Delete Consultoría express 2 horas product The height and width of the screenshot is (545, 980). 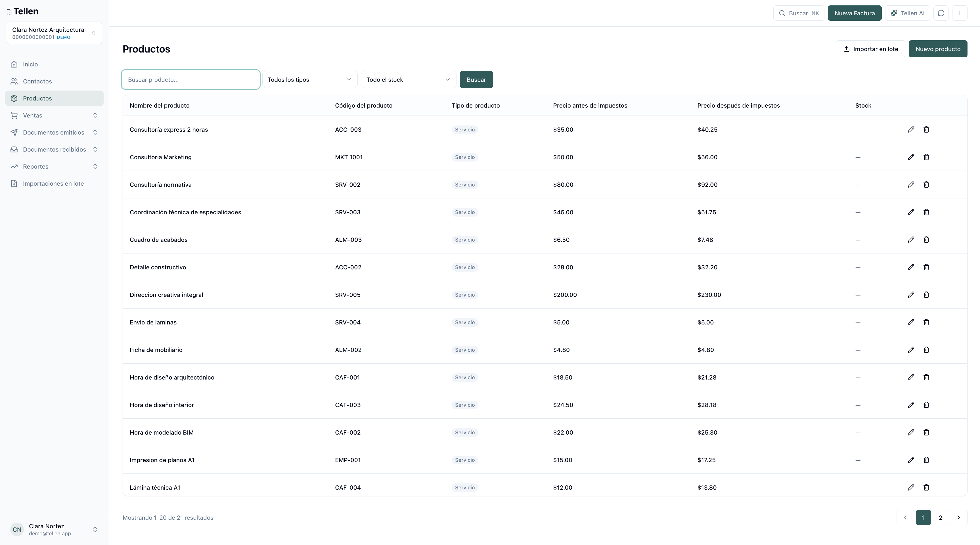coord(926,130)
